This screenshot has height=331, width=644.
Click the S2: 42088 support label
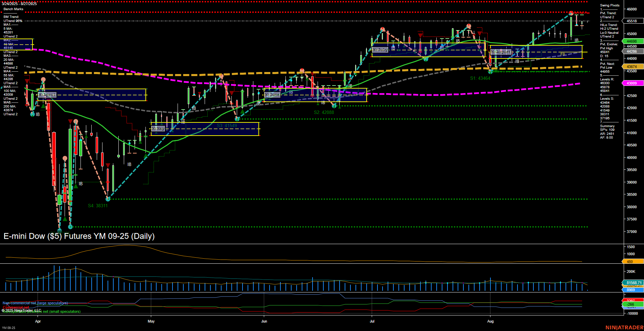click(x=324, y=112)
